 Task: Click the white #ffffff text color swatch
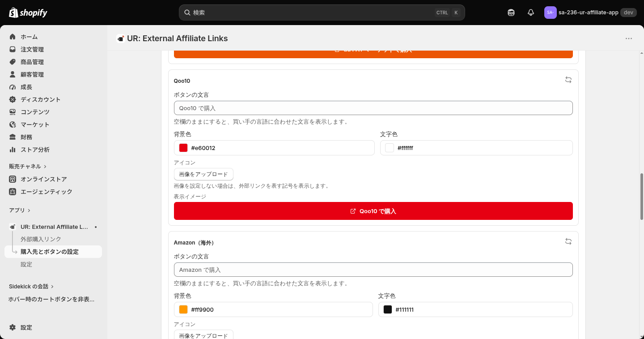click(x=390, y=148)
